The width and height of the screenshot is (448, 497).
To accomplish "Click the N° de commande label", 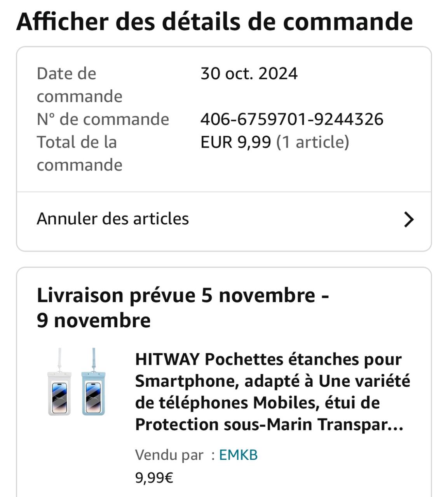I will [x=103, y=119].
